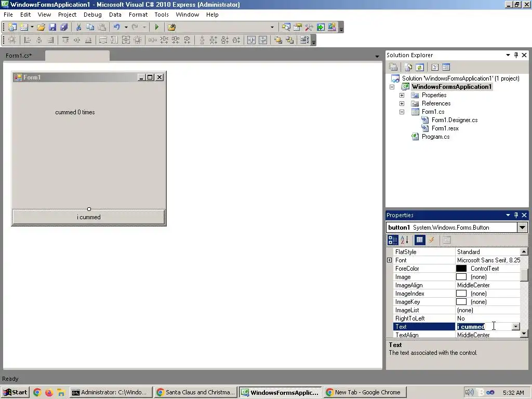This screenshot has width=532, height=399.
Task: Toggle auto-hide pin on Solution Explorer
Action: [x=516, y=55]
